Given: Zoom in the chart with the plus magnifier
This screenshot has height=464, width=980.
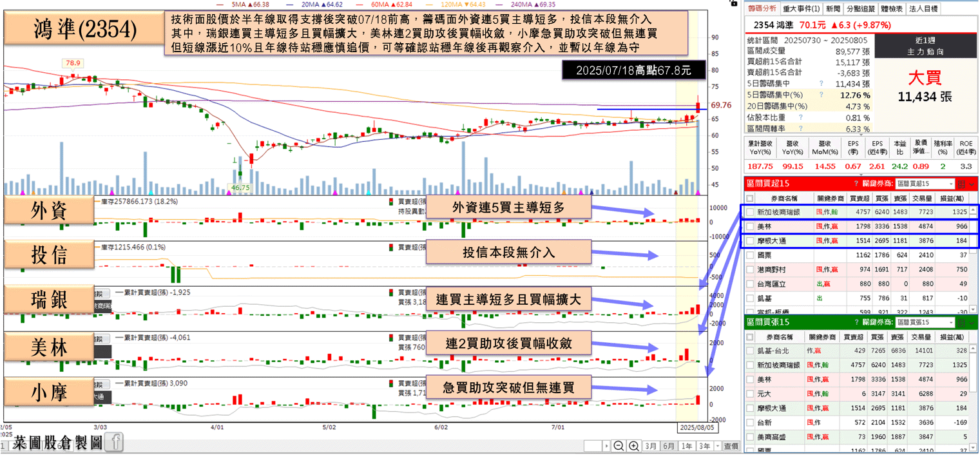Looking at the screenshot, I should point(633,446).
